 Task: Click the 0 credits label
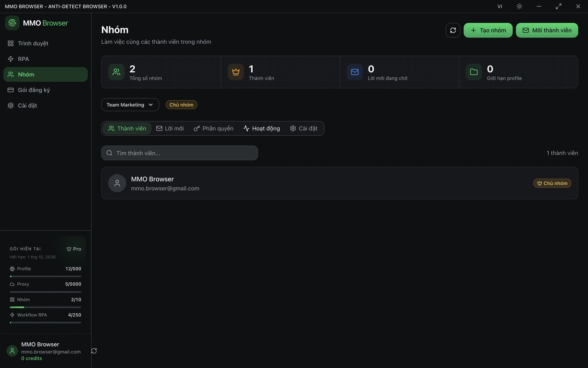click(x=32, y=358)
